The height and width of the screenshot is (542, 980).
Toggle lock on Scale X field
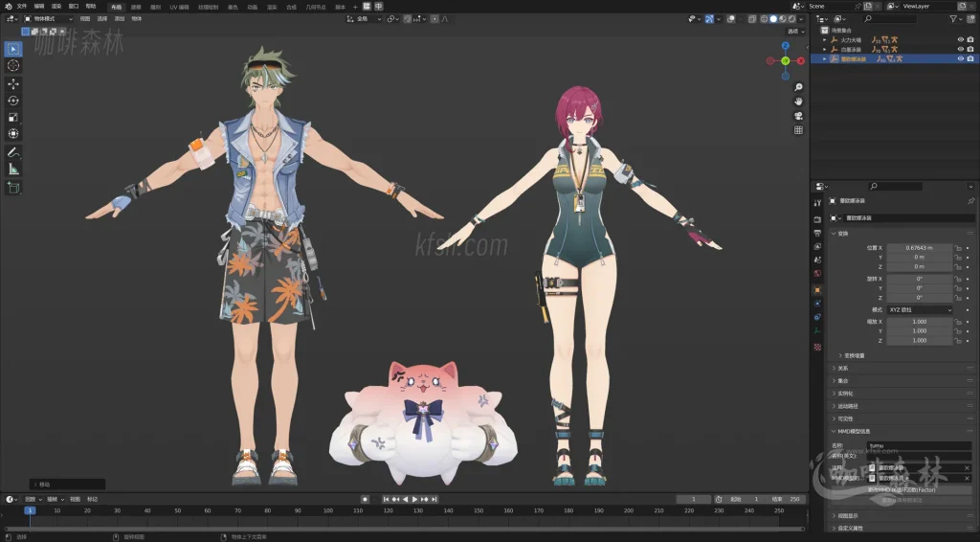pyautogui.click(x=958, y=322)
